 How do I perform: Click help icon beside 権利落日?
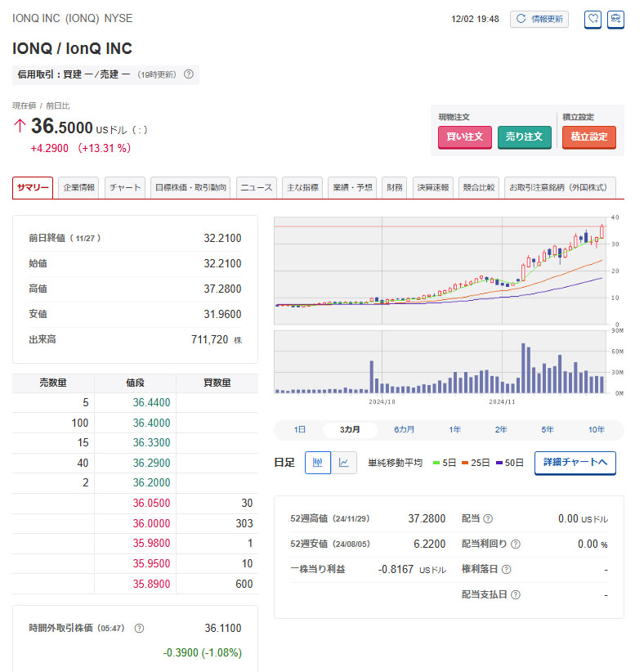pyautogui.click(x=506, y=569)
